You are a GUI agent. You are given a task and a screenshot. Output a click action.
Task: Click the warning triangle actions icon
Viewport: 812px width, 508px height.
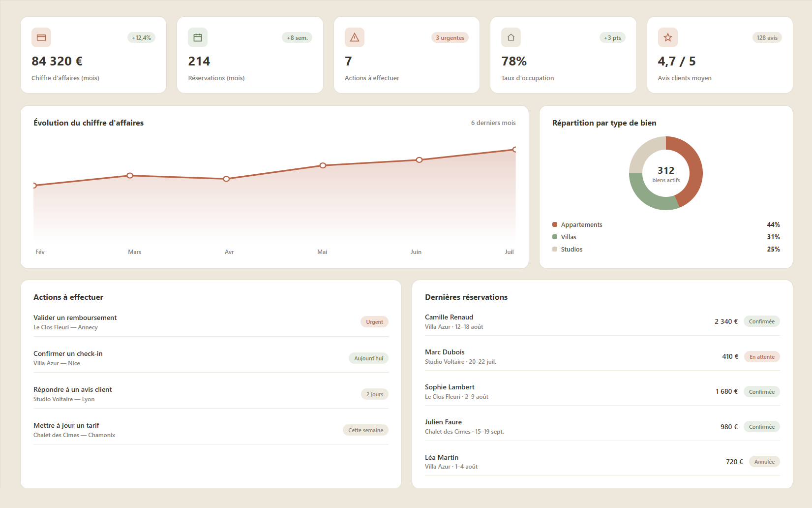[x=355, y=37]
